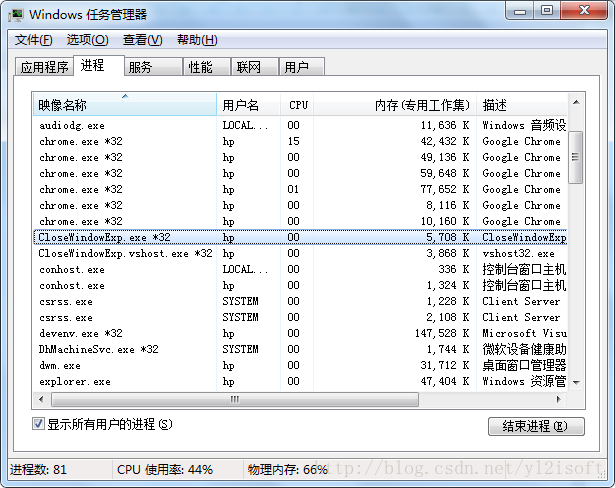
Task: Select chrome.exe using 8,116 K memory
Action: click(x=300, y=206)
